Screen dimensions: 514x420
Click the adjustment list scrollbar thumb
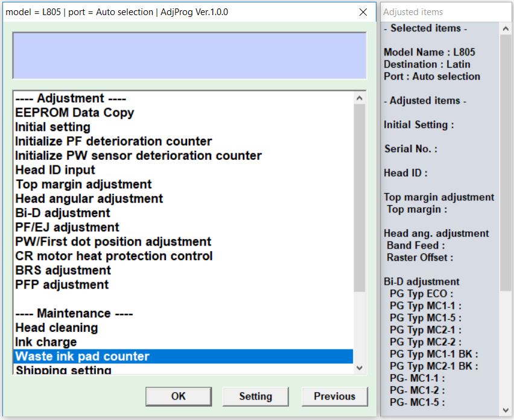coord(360,198)
